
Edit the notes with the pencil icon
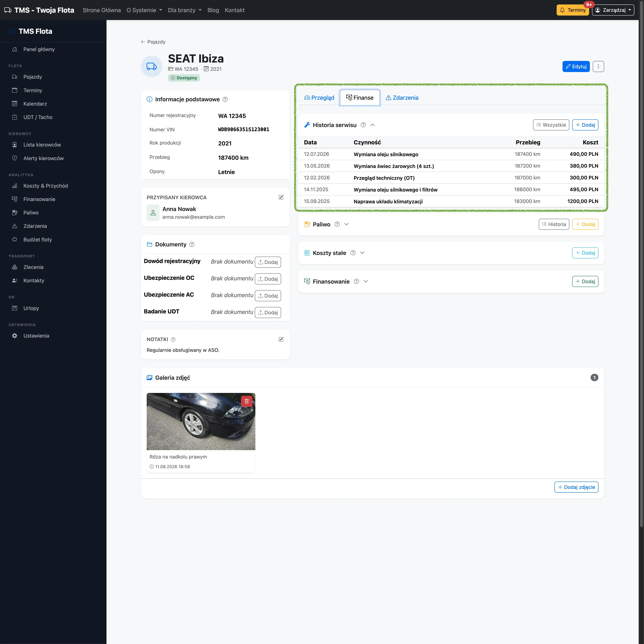(x=281, y=339)
